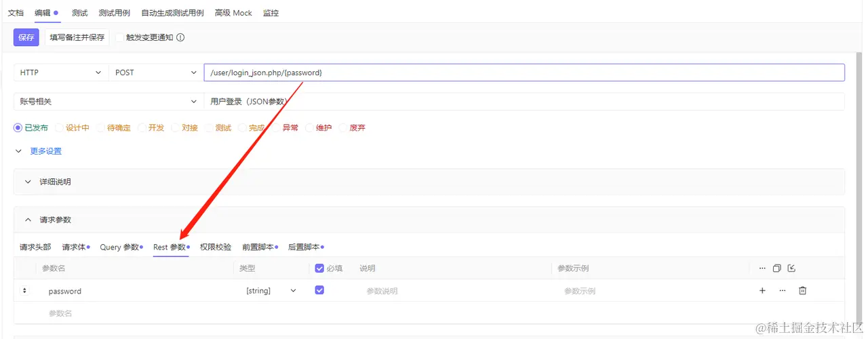Select the 测试 status radio
The image size is (868, 339).
pos(209,127)
